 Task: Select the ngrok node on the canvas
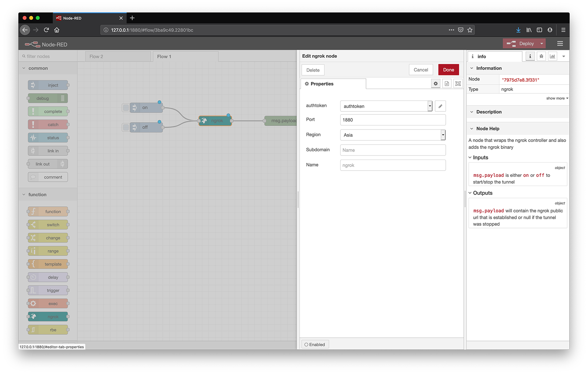point(215,121)
